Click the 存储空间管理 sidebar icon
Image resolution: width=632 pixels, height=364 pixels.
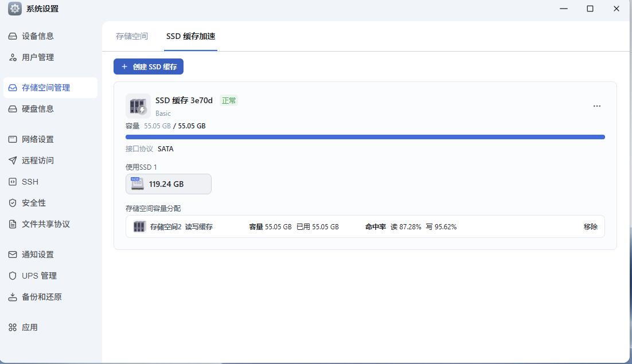point(13,88)
